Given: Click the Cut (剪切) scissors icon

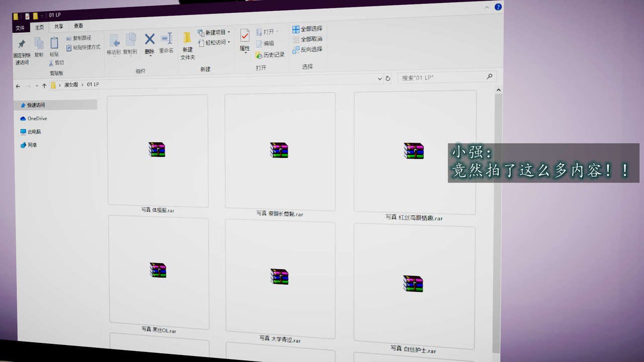Looking at the screenshot, I should pyautogui.click(x=51, y=63).
